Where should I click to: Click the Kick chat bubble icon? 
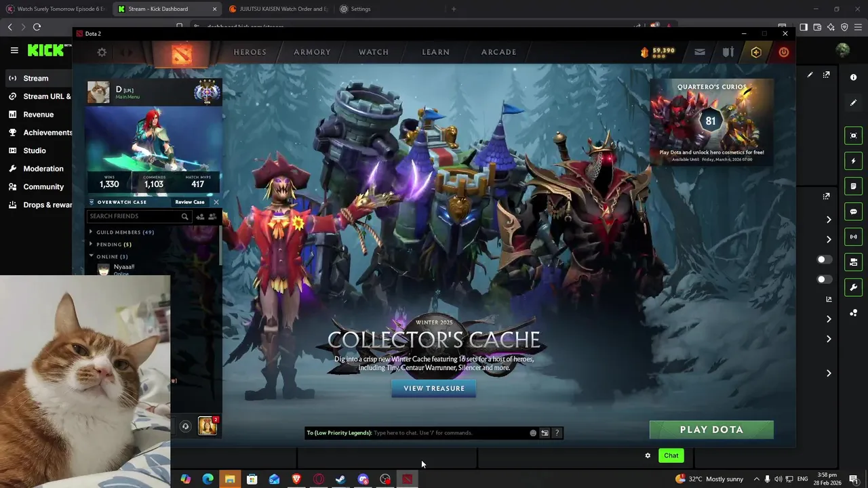point(854,211)
